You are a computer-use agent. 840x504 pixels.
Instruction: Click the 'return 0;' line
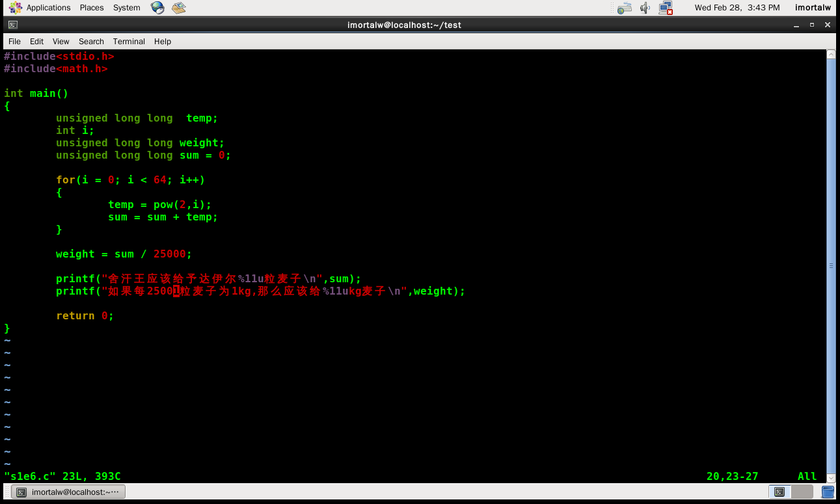click(x=85, y=316)
